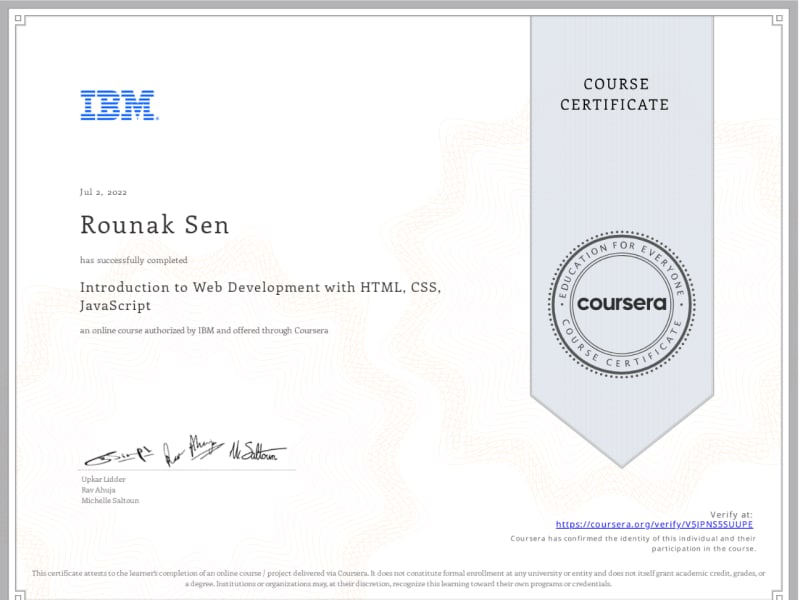Click course title Introduction to Web Development
The width and height of the screenshot is (800, 600).
[x=260, y=296]
